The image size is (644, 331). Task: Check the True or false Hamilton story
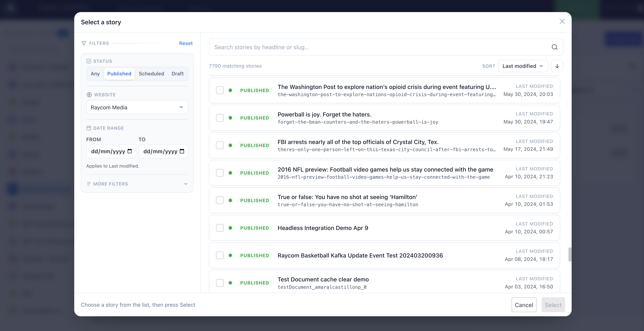[220, 200]
